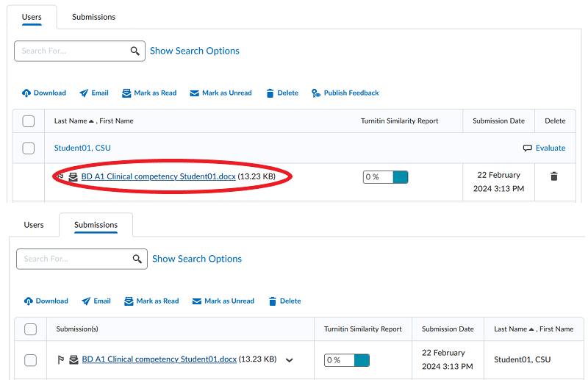Click the Download icon in the upper toolbar
This screenshot has height=380, width=588.
(x=26, y=93)
